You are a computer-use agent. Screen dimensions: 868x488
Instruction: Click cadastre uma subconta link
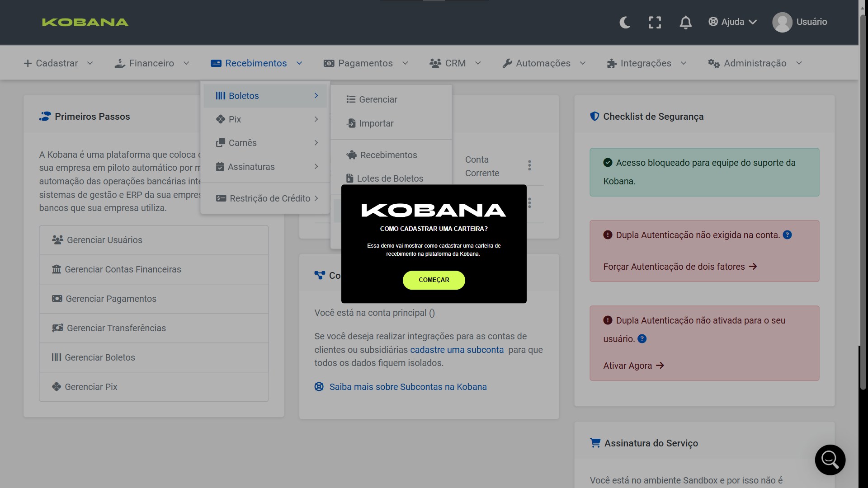[457, 350]
